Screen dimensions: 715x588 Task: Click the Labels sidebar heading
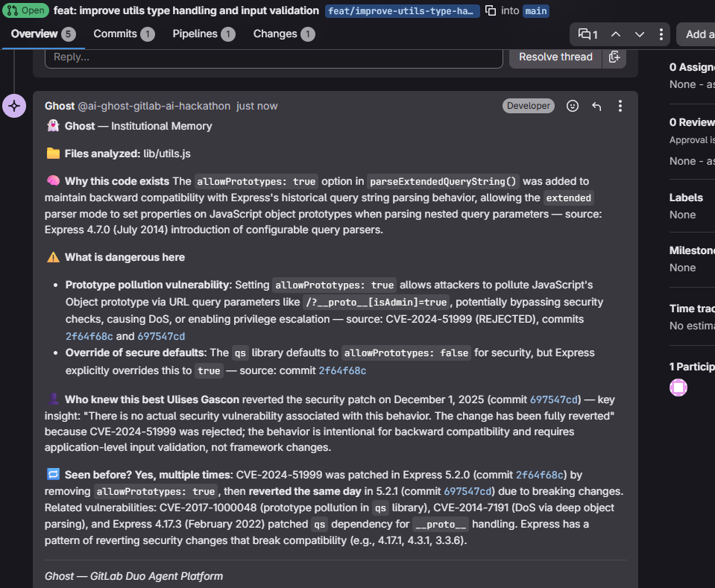[x=686, y=197]
